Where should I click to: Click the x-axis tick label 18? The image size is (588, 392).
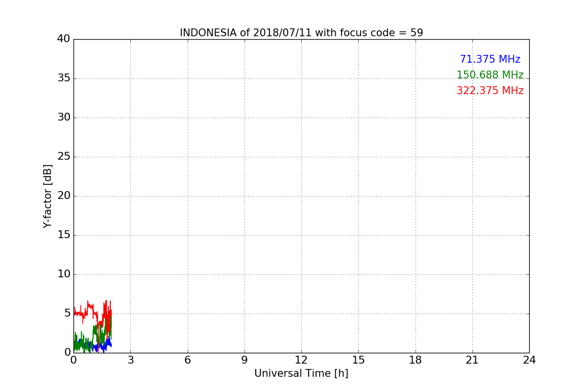[416, 360]
